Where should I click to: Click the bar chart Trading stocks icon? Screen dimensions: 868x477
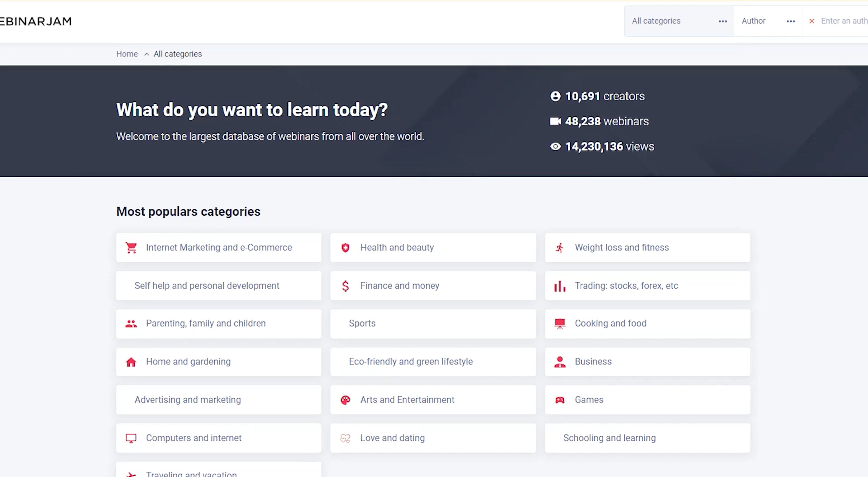(559, 285)
